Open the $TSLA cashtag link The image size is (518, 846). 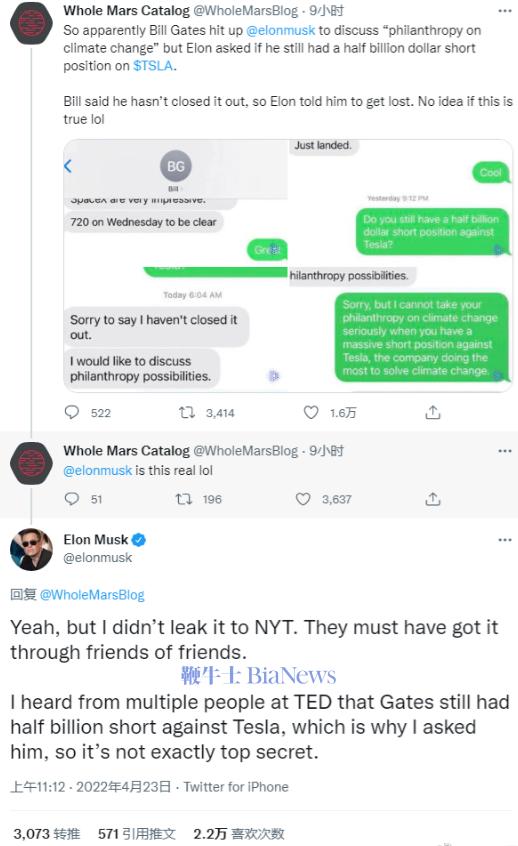pos(153,66)
